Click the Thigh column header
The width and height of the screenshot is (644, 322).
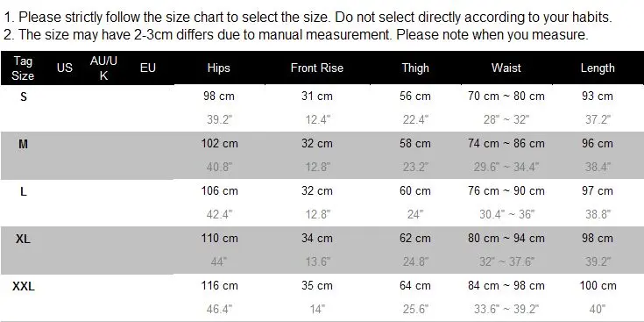pyautogui.click(x=415, y=68)
